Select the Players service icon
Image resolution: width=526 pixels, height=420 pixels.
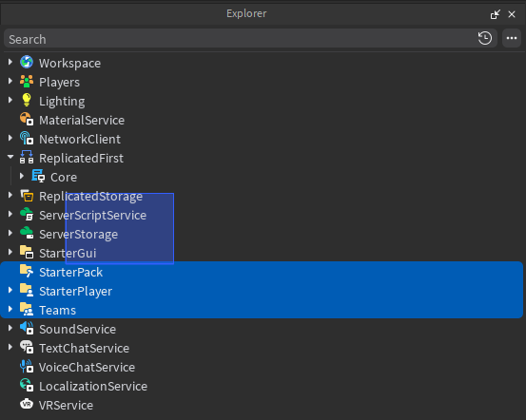pos(27,82)
